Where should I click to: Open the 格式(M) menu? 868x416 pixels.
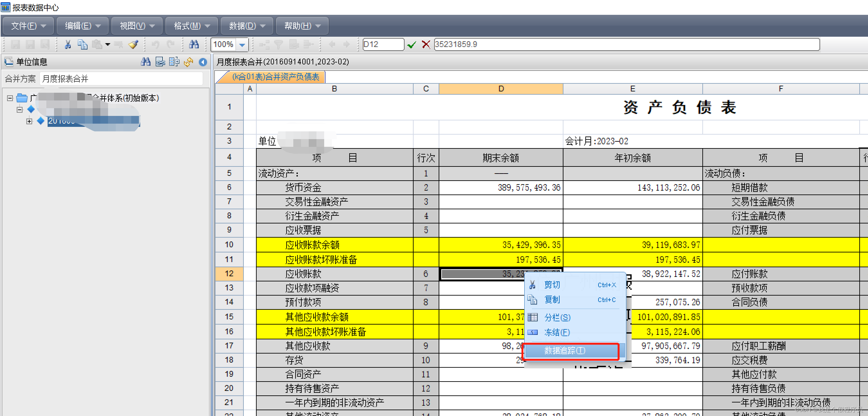(x=192, y=26)
